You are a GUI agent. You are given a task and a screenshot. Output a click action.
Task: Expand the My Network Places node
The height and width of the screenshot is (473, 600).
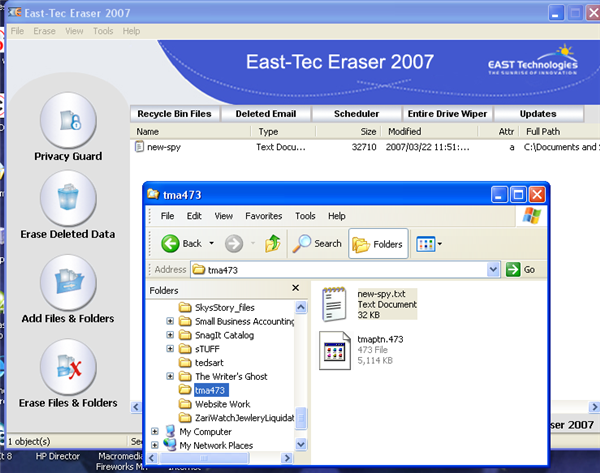pyautogui.click(x=155, y=445)
